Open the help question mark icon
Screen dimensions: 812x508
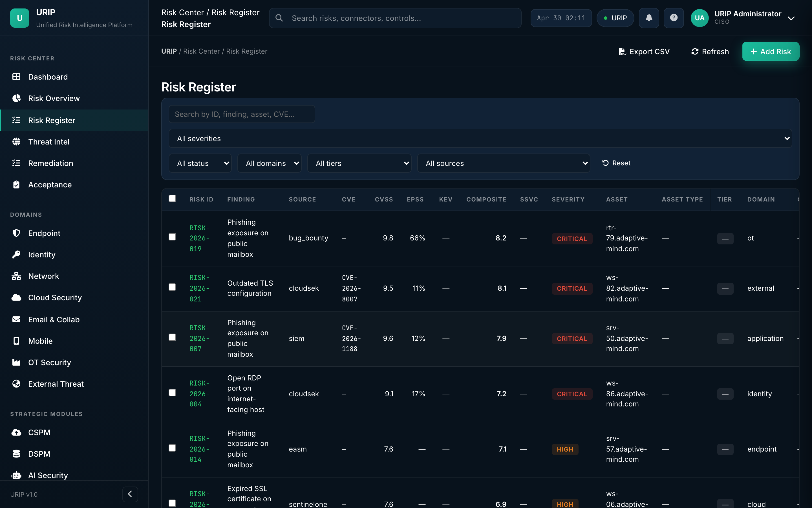tap(674, 18)
